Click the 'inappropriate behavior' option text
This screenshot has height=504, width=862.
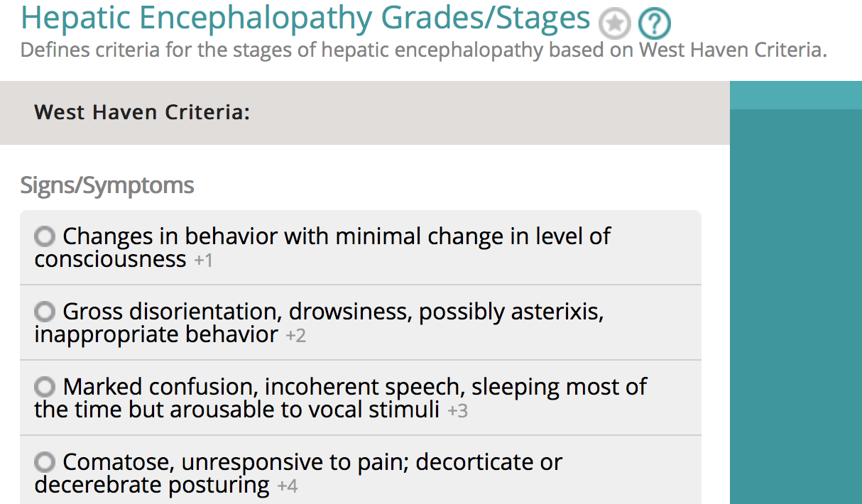[x=156, y=334]
